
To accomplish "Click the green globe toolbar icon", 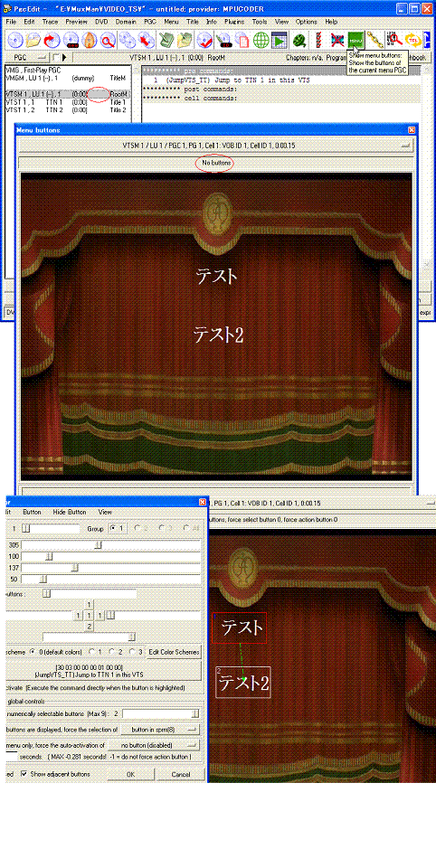I will pos(261,41).
